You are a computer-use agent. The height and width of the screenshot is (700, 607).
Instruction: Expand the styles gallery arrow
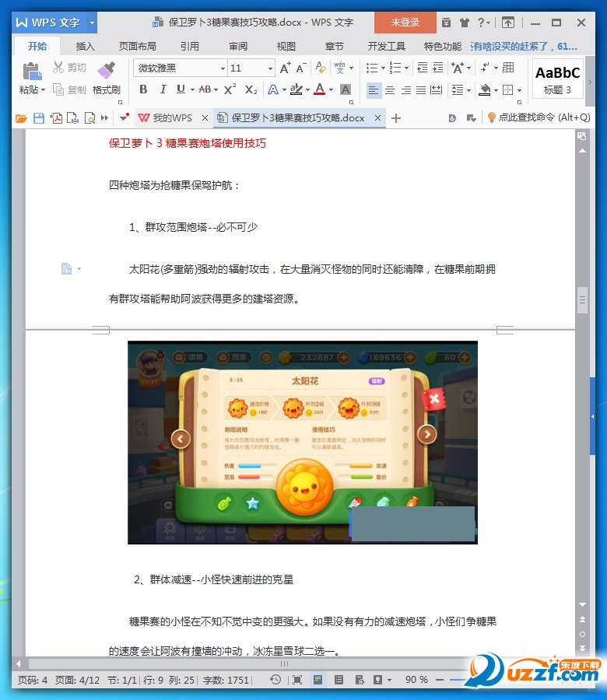click(590, 82)
